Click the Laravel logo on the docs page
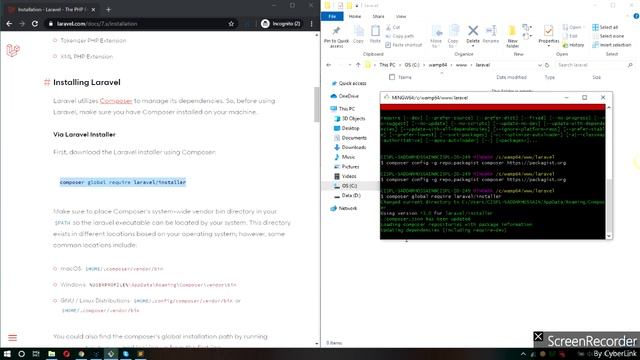640x360 pixels. (13, 50)
